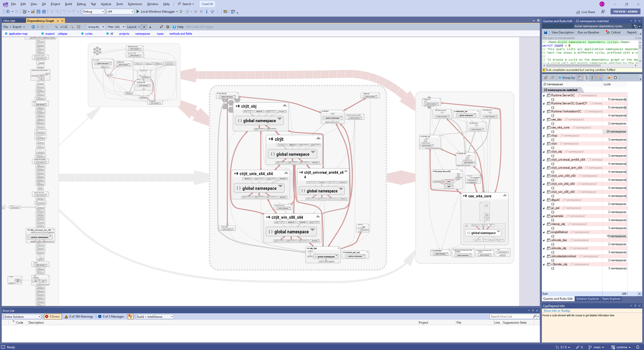Click Find in Files folder-search icon
The height and width of the screenshot is (350, 644).
click(225, 12)
